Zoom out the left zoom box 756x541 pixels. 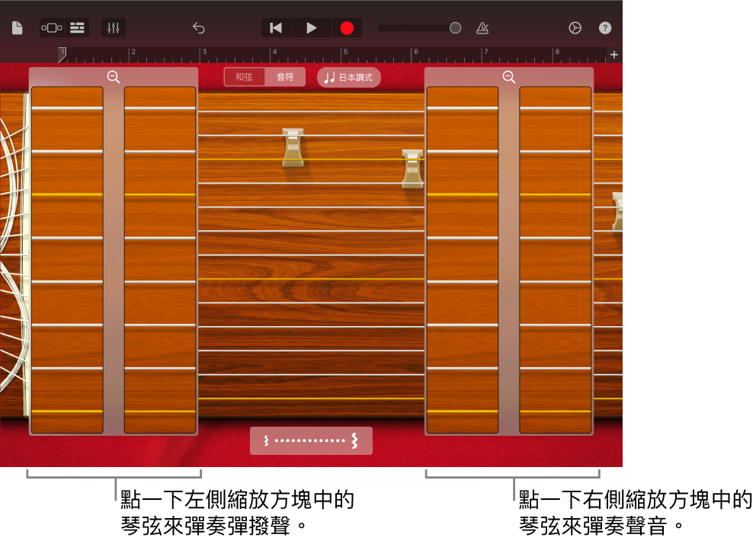coord(114,77)
